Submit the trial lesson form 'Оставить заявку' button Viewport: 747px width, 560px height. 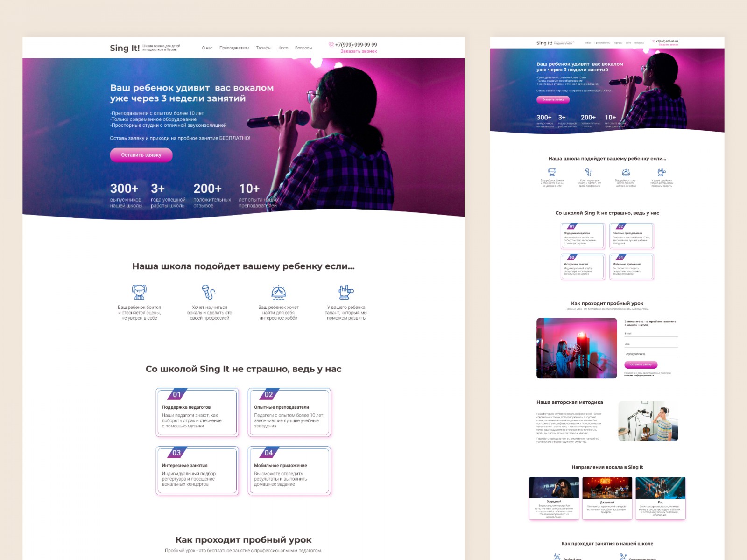point(641,365)
